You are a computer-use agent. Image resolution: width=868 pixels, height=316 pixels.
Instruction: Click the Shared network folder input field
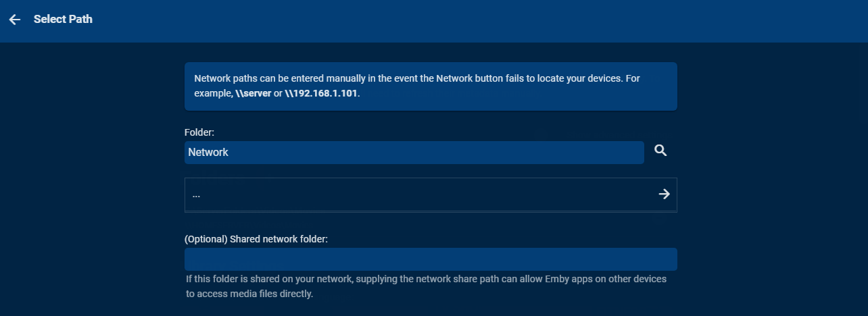431,259
